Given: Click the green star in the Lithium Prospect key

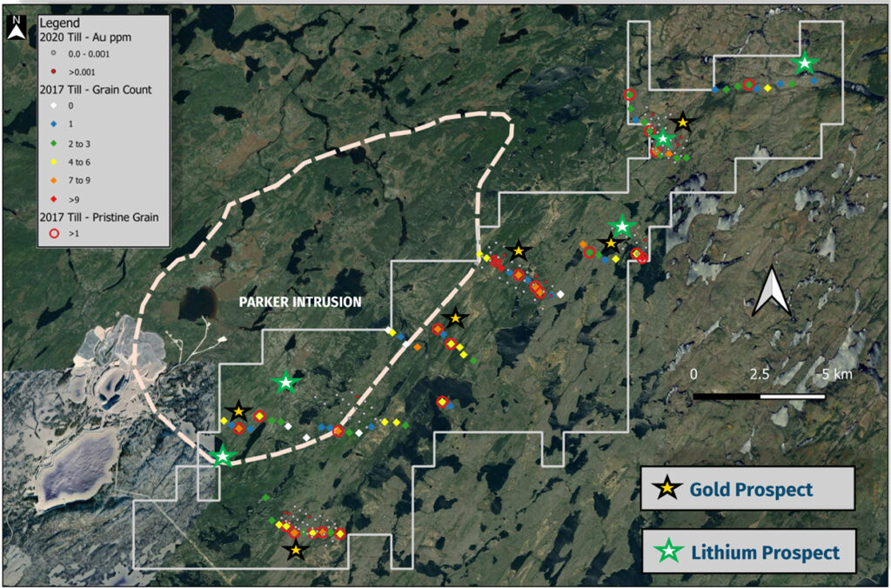Looking at the screenshot, I should [667, 551].
